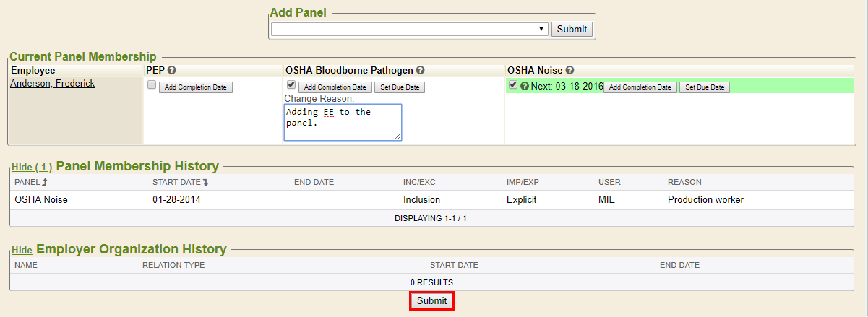
Task: Click help icon next to OSHA Noise header
Action: [570, 70]
